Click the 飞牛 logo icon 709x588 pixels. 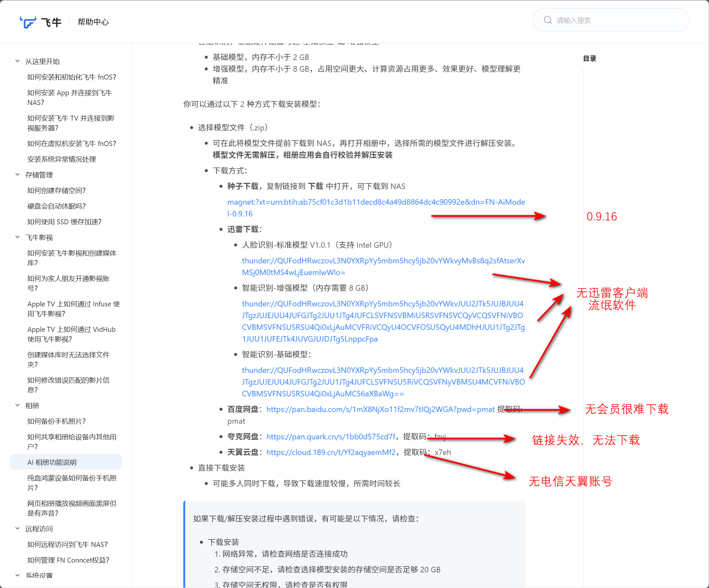coord(28,22)
